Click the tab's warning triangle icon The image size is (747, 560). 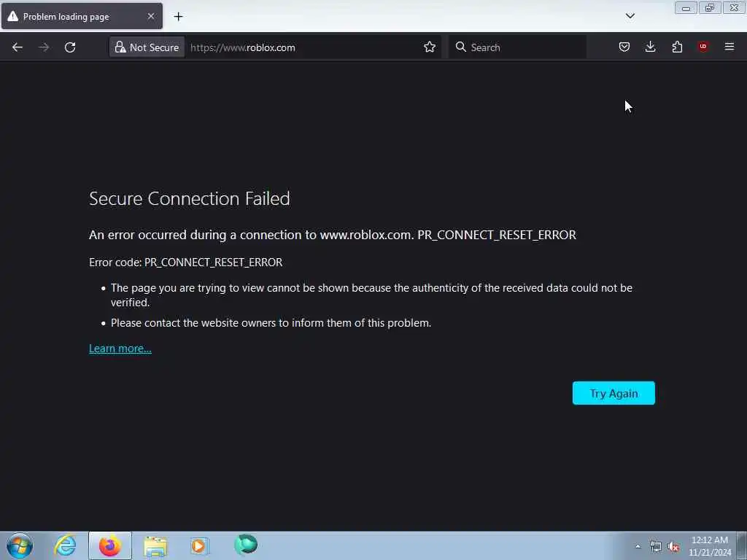pyautogui.click(x=13, y=17)
